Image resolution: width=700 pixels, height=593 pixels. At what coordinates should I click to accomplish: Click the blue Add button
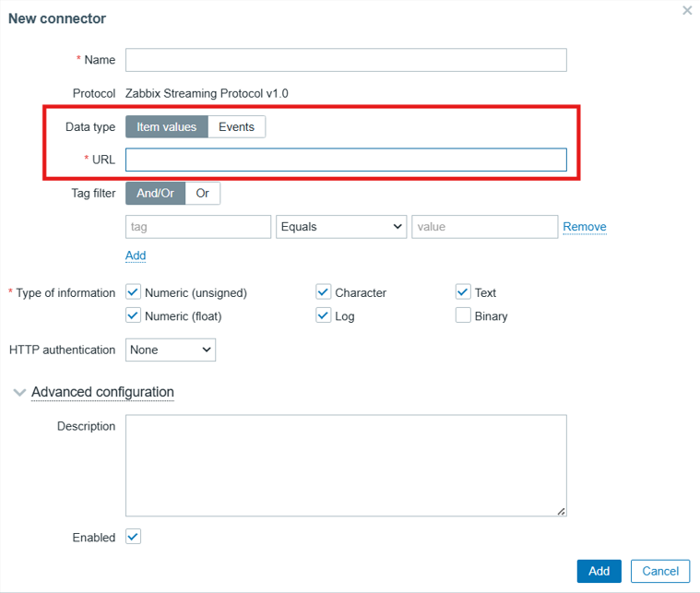[599, 571]
